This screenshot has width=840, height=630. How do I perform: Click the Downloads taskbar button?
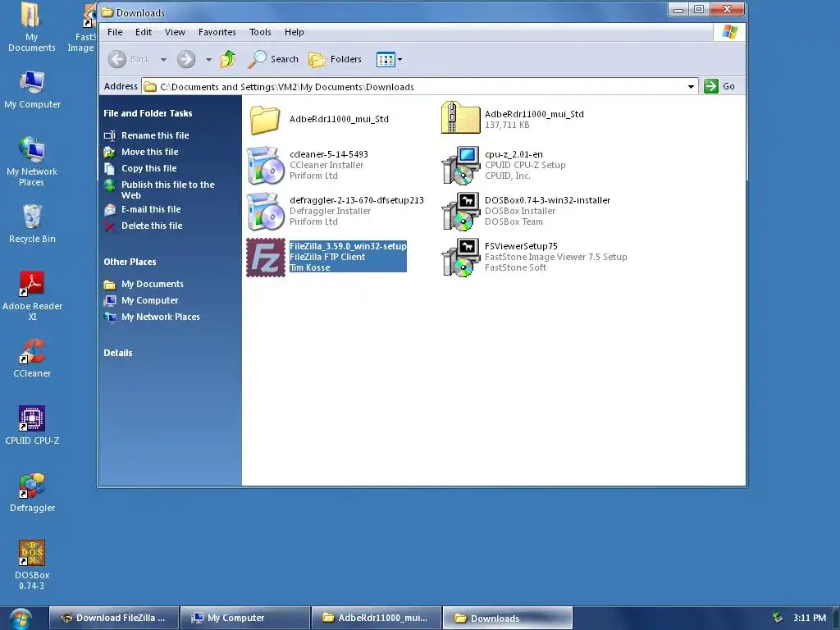click(507, 618)
